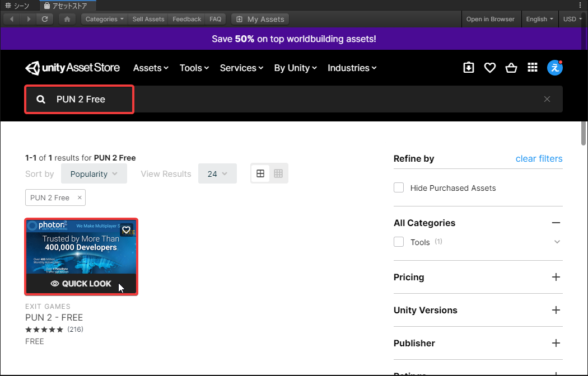
Task: Open the View Results 24 dropdown
Action: 217,174
